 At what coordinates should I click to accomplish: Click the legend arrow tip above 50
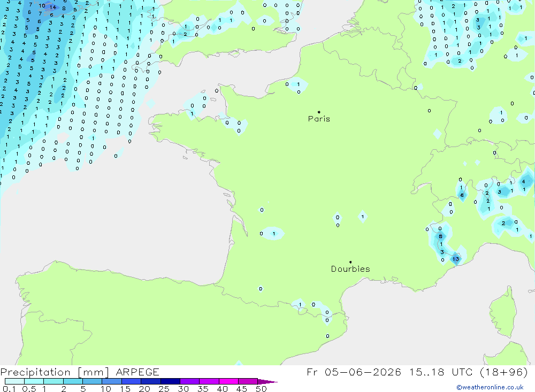pos(268,382)
